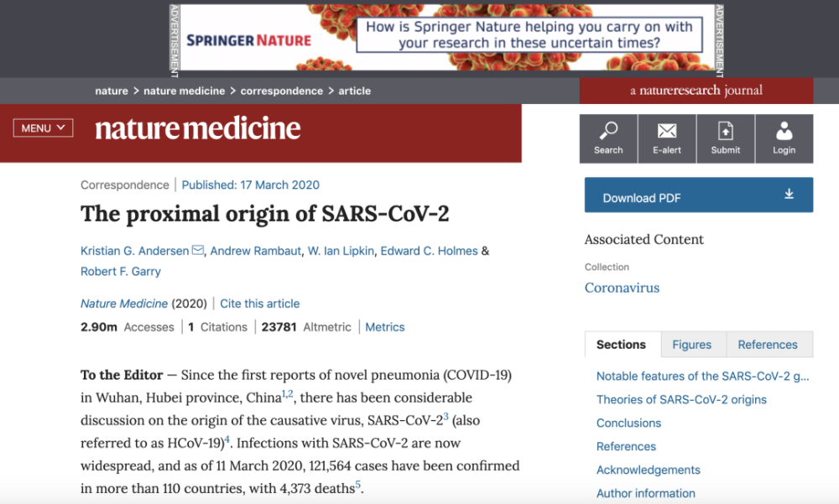Click the email envelope next to Kristian G. Andersen
839x504 pixels.
197,250
